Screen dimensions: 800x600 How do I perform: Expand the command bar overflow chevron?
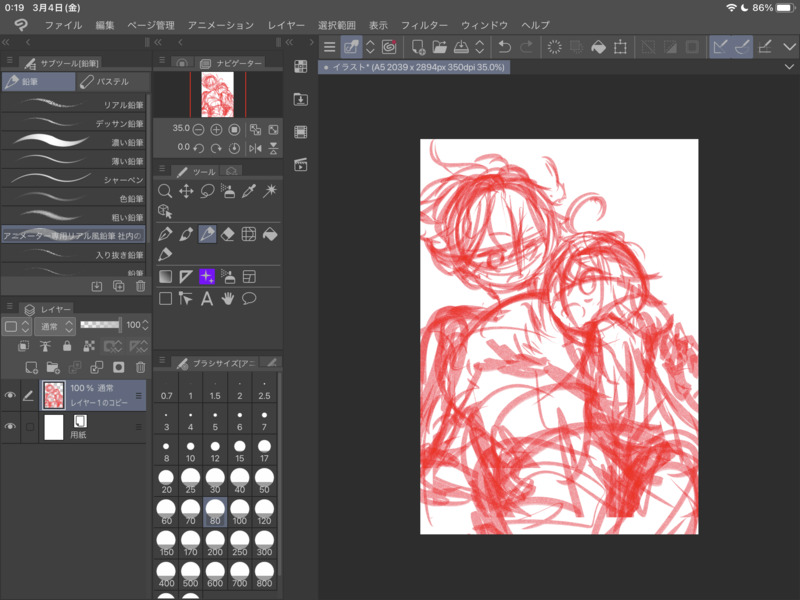(790, 47)
